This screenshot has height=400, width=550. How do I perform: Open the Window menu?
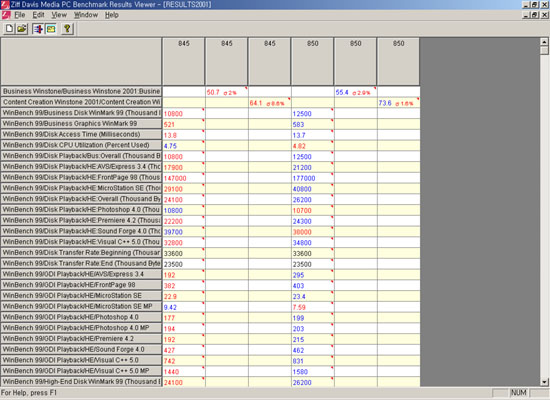86,15
